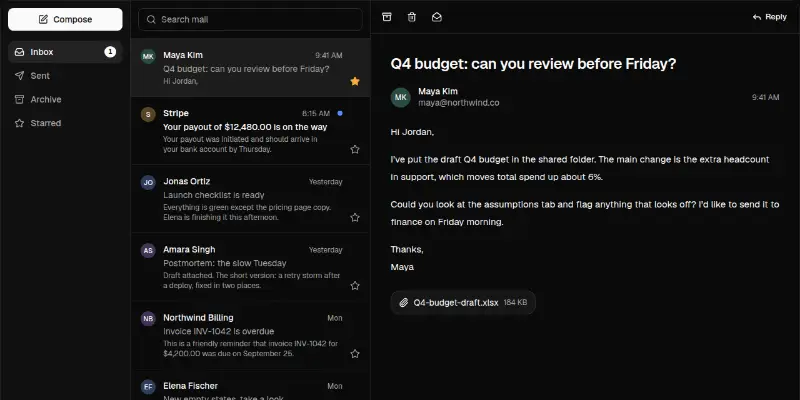
Task: Click the Archive box icon in sidebar
Action: 19,99
